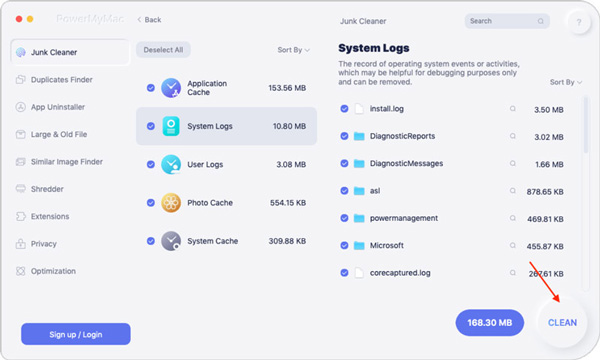The width and height of the screenshot is (600, 360).
Task: Uncheck the Microsoft folder checkbox
Action: click(344, 246)
